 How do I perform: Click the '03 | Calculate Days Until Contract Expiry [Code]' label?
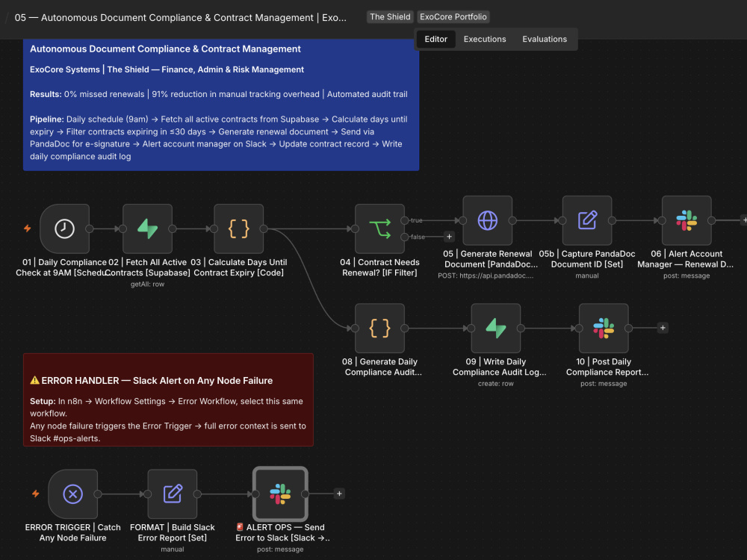[239, 267]
